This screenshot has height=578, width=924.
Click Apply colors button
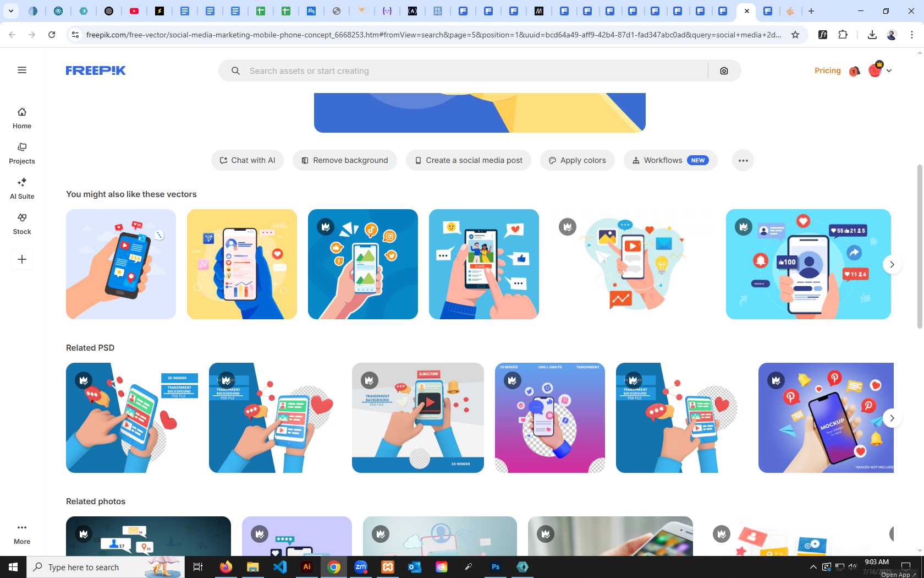pyautogui.click(x=577, y=160)
